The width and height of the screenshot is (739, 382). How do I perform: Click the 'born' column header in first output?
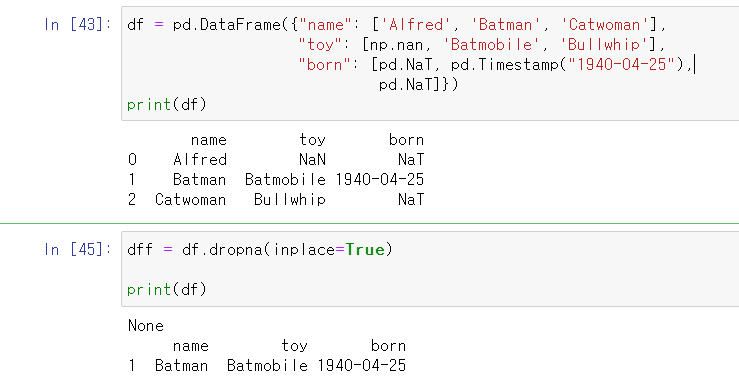click(x=406, y=139)
